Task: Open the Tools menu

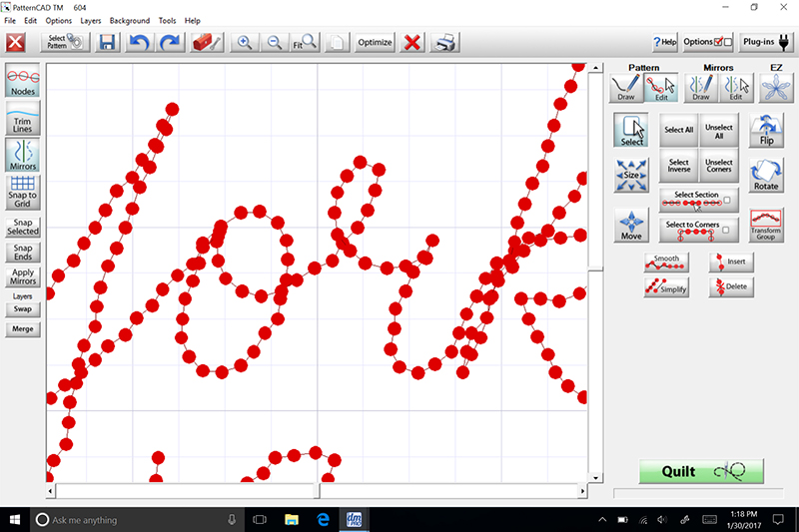Action: click(167, 21)
